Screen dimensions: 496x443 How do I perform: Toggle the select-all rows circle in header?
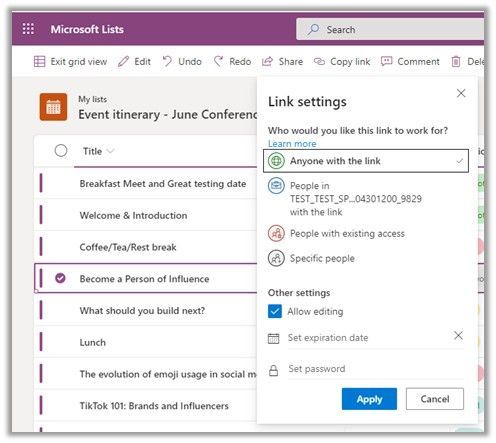click(x=61, y=151)
